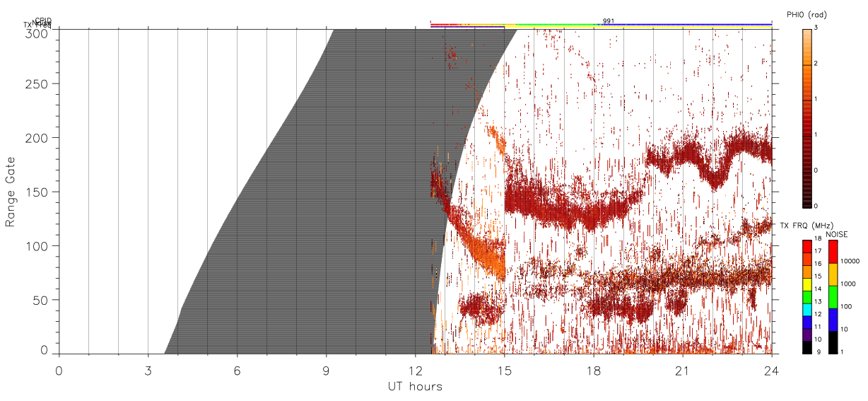868x401 pixels.
Task: Select the blue NOISE swatch between 100 and 10
Action: (833, 319)
